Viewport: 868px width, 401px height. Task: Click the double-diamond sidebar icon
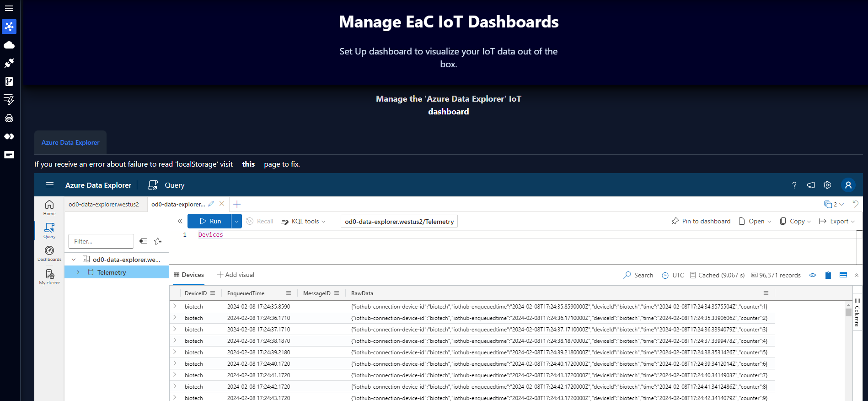9,136
